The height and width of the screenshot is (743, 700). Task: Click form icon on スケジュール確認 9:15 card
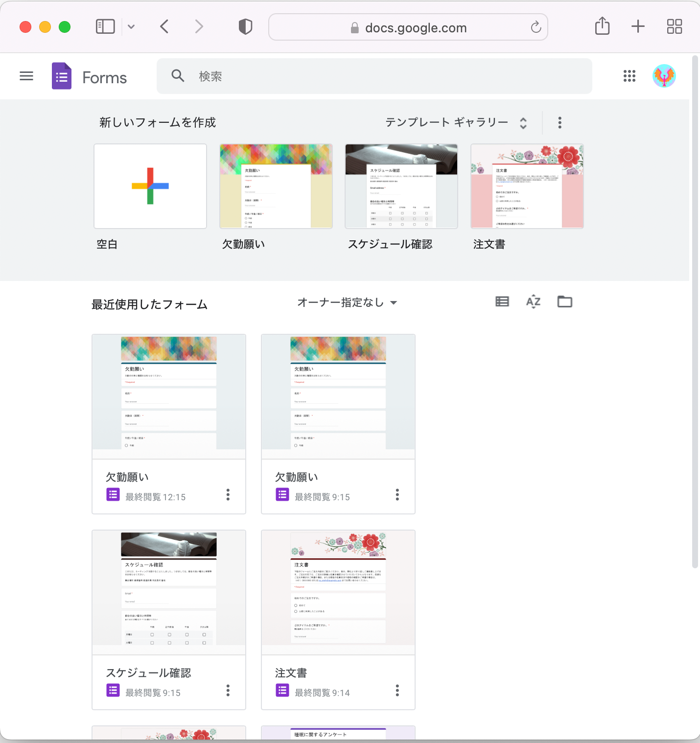(113, 691)
